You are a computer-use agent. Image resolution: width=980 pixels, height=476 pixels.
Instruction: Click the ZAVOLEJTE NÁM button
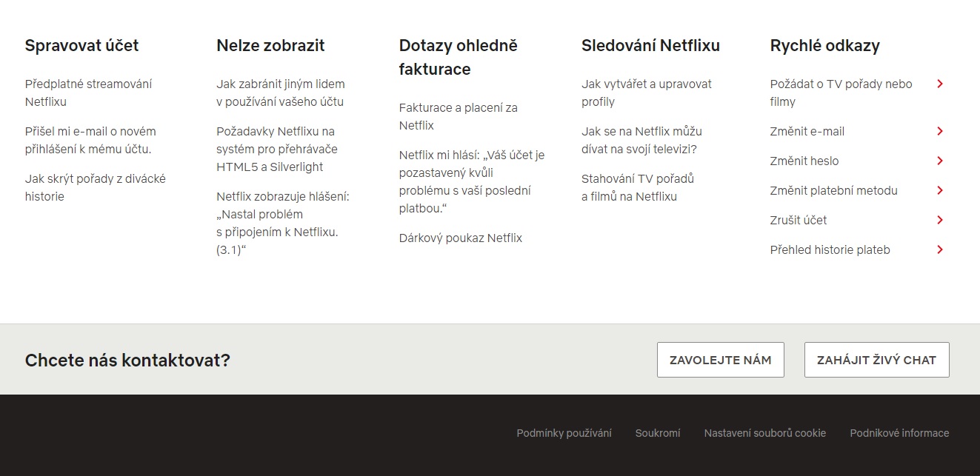tap(721, 360)
